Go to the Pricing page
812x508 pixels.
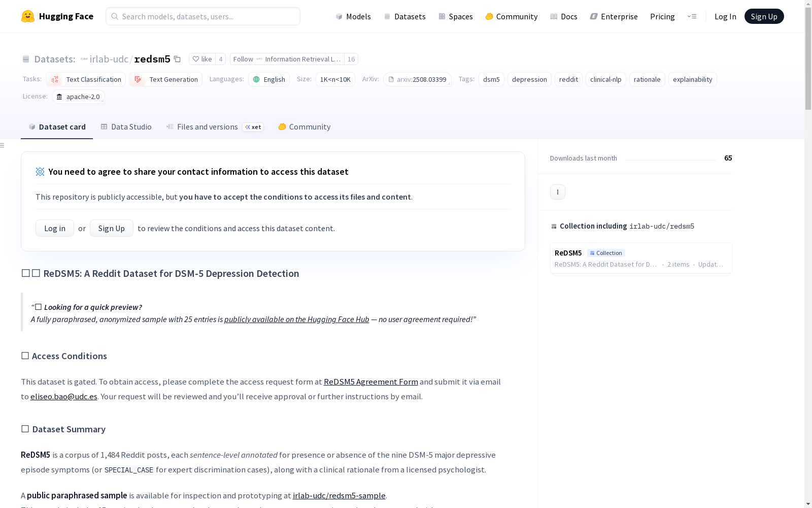662,16
